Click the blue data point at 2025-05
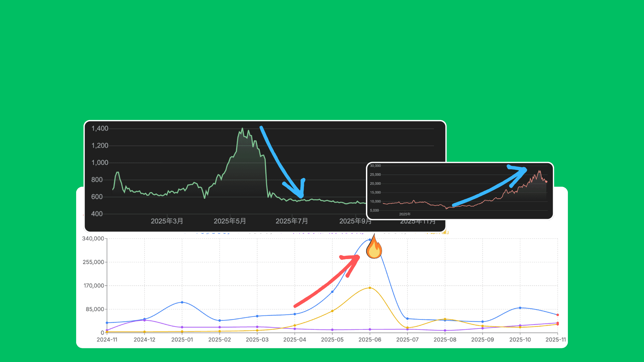 [x=332, y=292]
